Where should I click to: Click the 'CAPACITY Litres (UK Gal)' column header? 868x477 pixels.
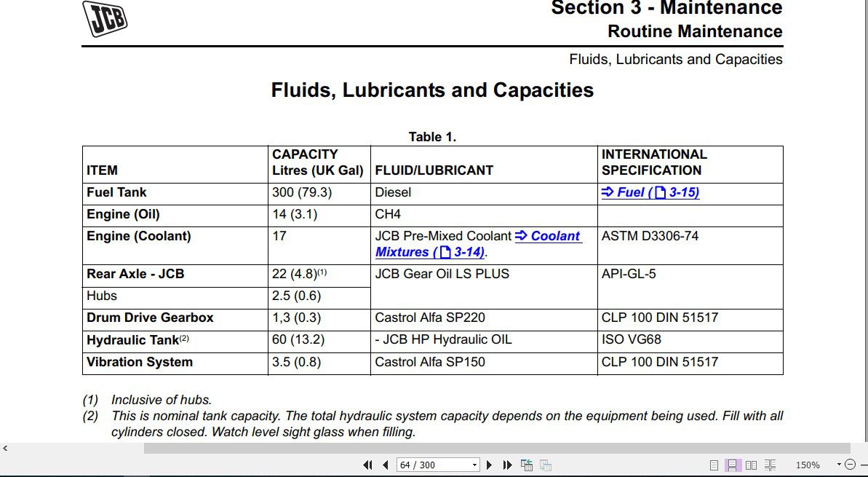coord(318,162)
